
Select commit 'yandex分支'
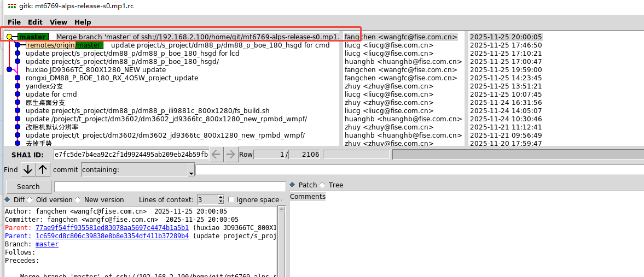pyautogui.click(x=44, y=86)
